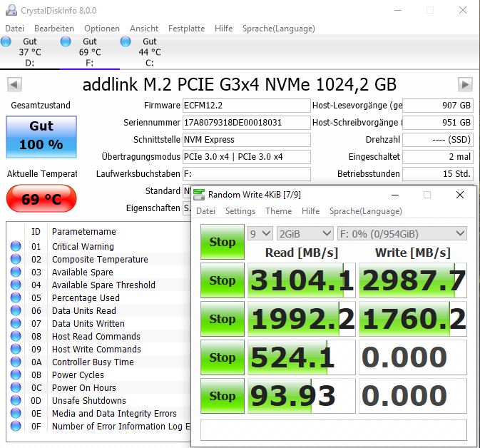
Task: Go to next disk with right arrow
Action: pos(465,84)
